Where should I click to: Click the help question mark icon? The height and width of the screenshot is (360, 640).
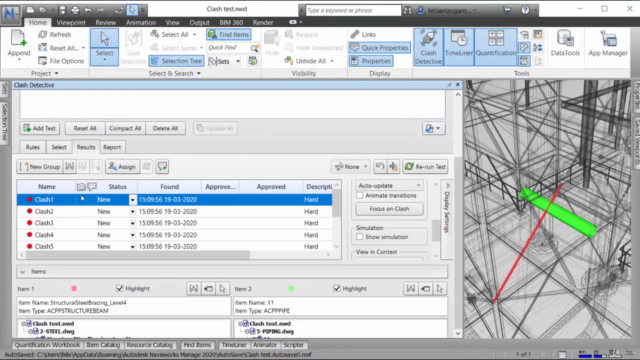coord(525,10)
